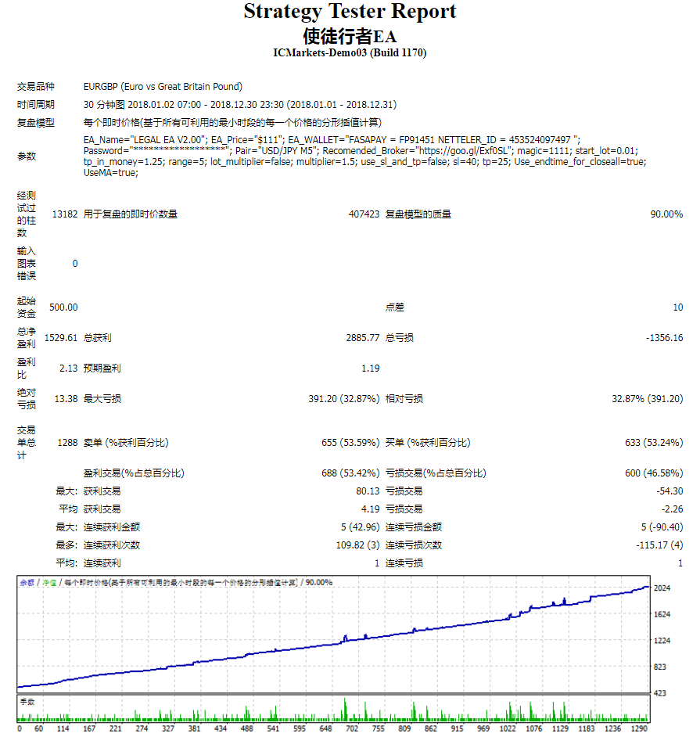Click the 时间周期 label

[x=36, y=104]
